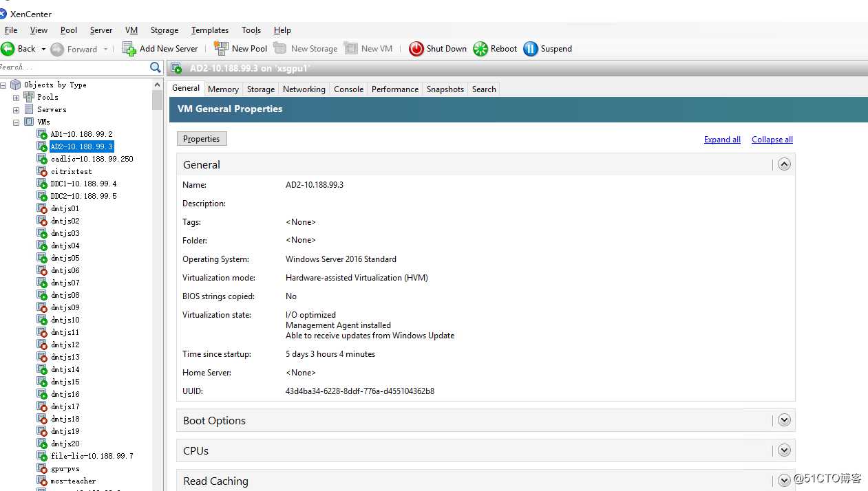Collapse the General section chevron
The image size is (868, 491).
point(784,164)
